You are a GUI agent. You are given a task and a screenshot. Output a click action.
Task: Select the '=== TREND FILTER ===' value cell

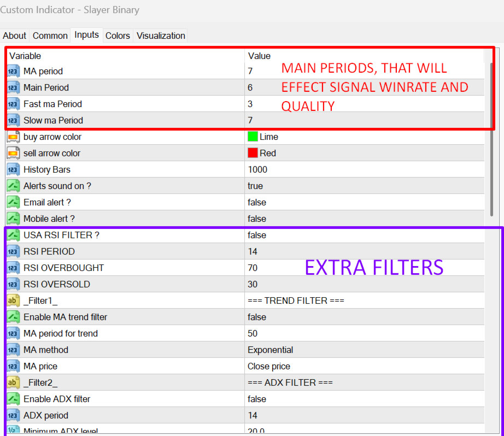point(365,301)
